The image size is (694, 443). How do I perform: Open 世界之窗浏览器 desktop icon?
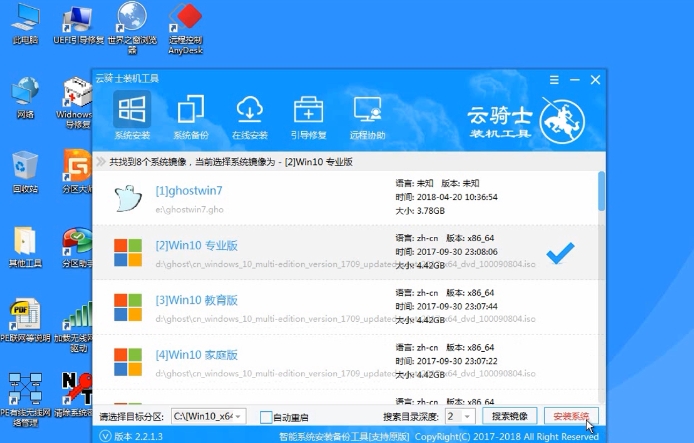click(x=132, y=28)
